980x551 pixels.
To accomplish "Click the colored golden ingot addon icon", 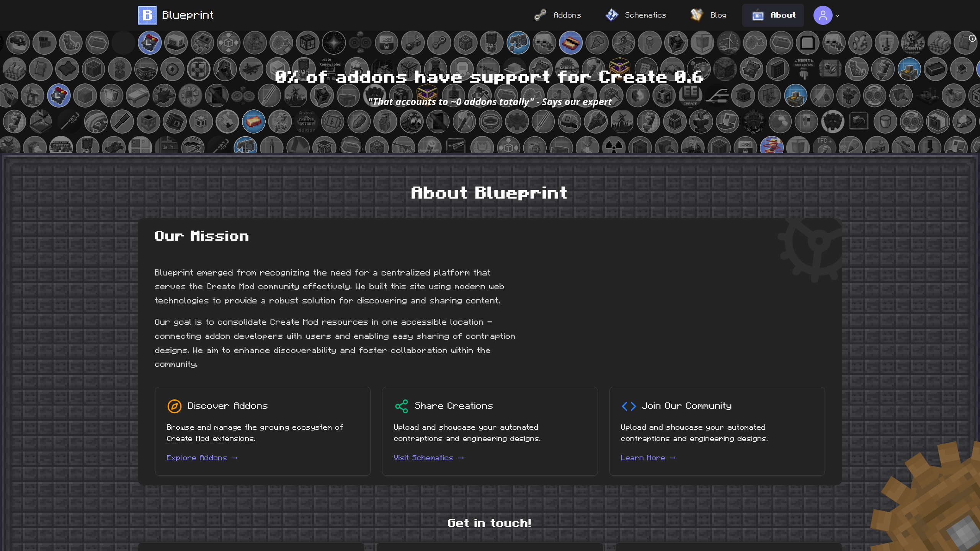I will tap(253, 122).
